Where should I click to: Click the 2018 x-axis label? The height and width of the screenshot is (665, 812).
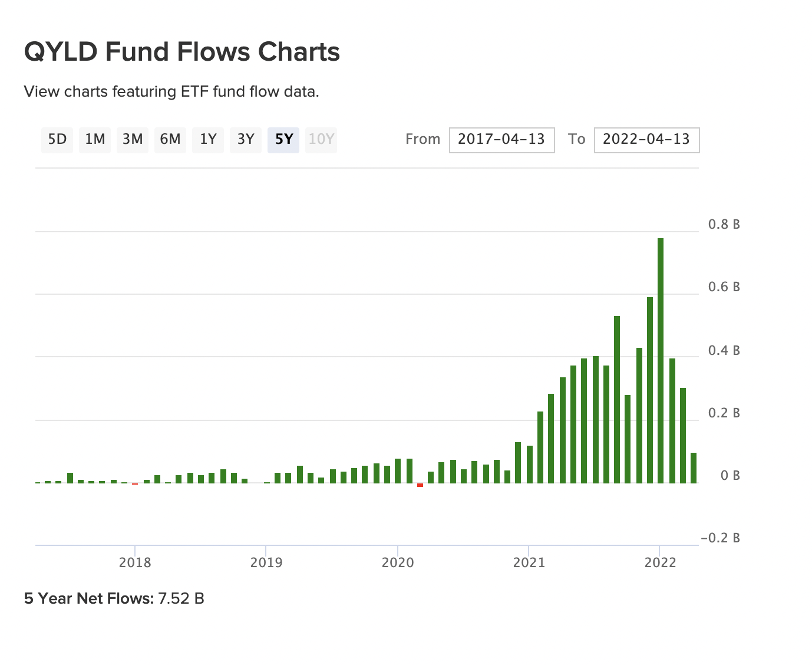(x=135, y=562)
